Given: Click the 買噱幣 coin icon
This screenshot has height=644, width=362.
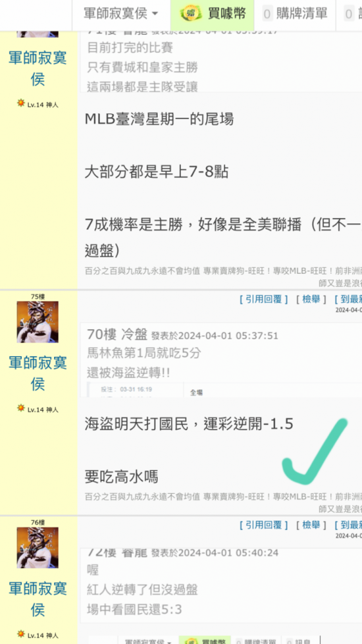Looking at the screenshot, I should click(x=191, y=14).
